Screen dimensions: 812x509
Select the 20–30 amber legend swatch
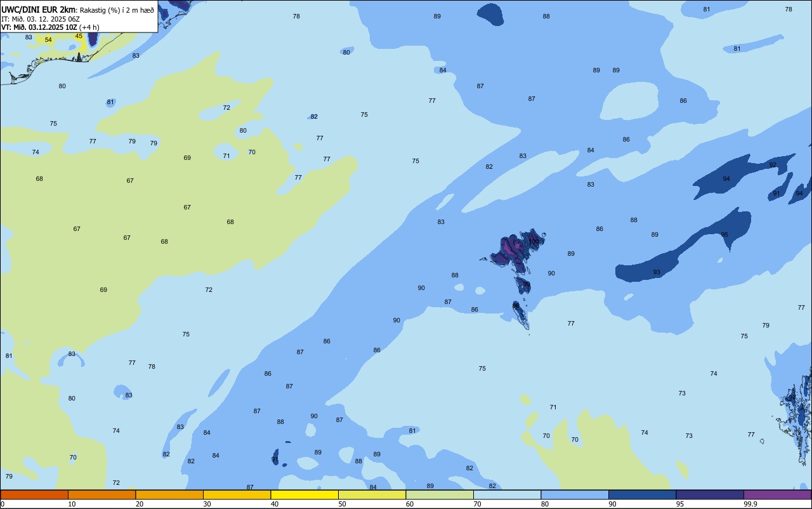tap(169, 494)
